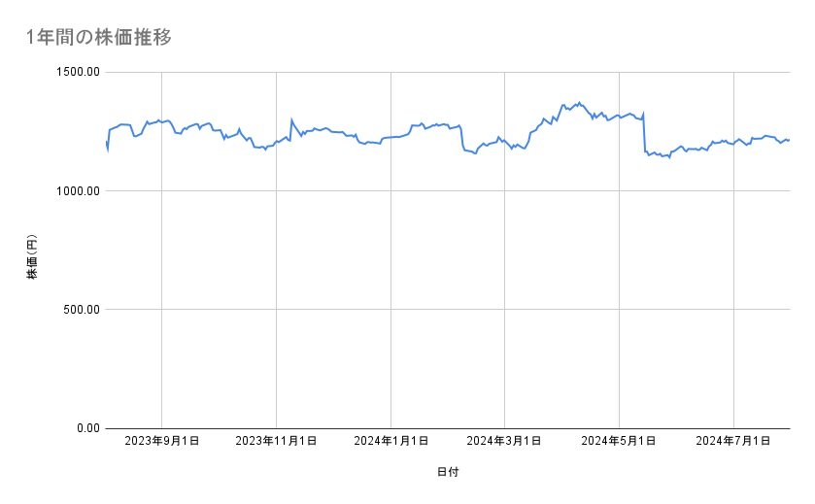
Task: Select the 2024年3月1日 date label
Action: point(504,442)
